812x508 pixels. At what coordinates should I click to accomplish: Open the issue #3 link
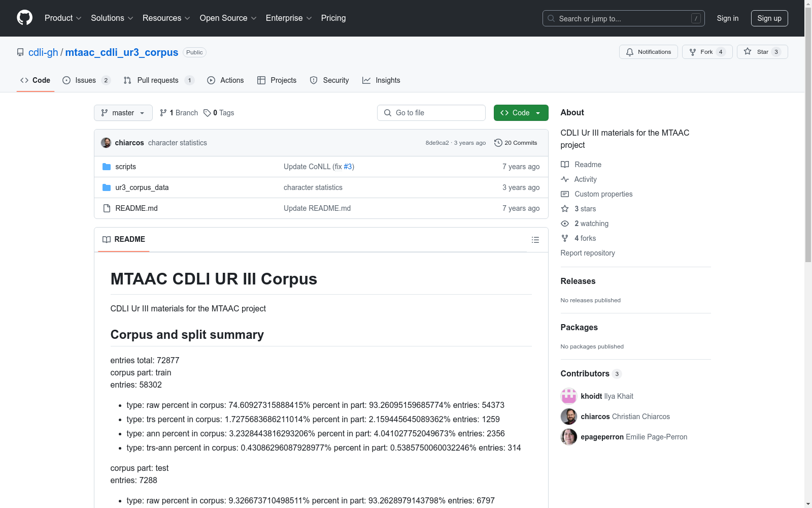348,167
